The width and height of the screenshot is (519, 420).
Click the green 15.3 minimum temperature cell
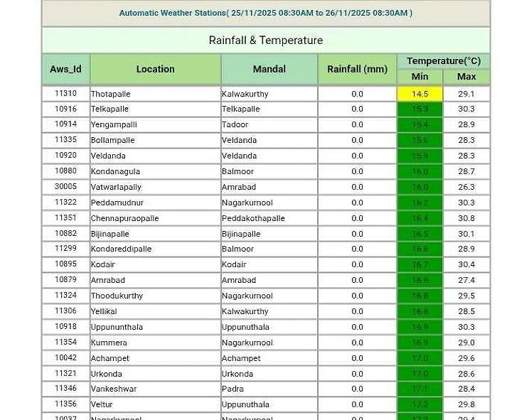coord(419,109)
